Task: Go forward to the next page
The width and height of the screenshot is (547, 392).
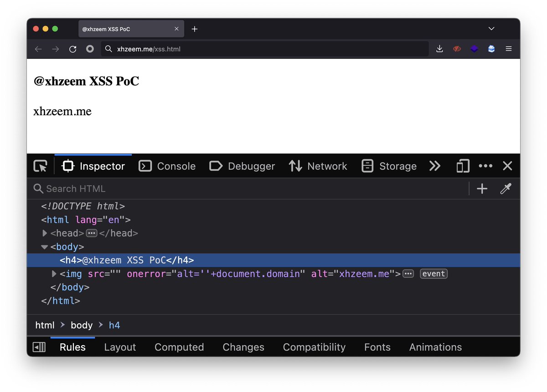Action: click(56, 49)
